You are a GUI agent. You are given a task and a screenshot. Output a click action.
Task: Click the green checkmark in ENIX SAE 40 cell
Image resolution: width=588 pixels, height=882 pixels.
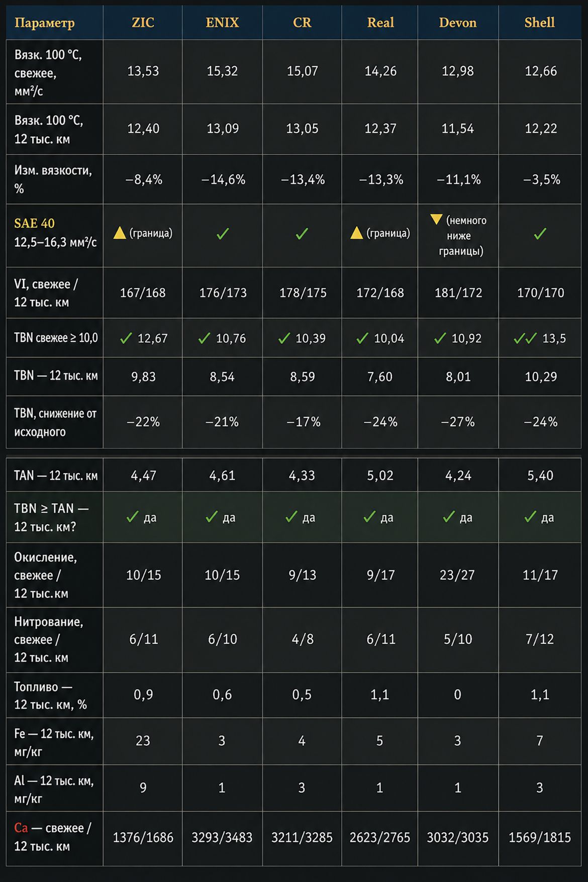pos(223,234)
